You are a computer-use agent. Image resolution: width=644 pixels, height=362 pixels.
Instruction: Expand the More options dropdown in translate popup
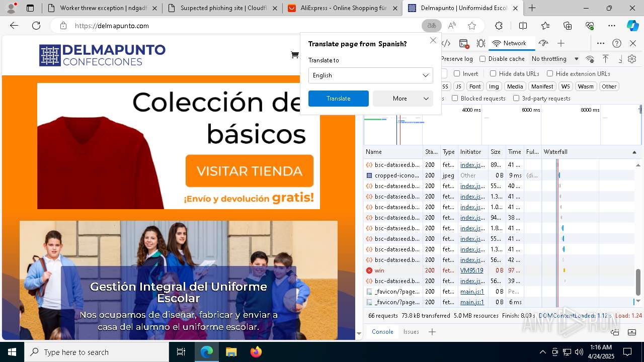click(403, 99)
